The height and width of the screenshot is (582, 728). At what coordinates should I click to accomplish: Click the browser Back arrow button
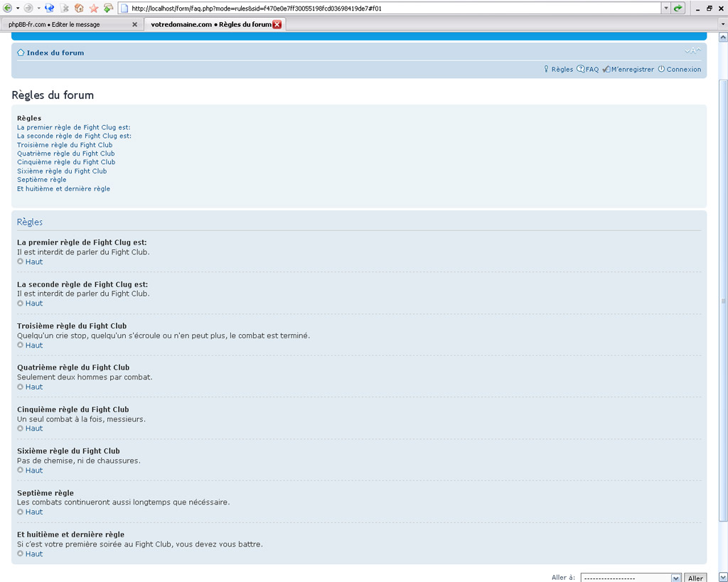(x=7, y=8)
